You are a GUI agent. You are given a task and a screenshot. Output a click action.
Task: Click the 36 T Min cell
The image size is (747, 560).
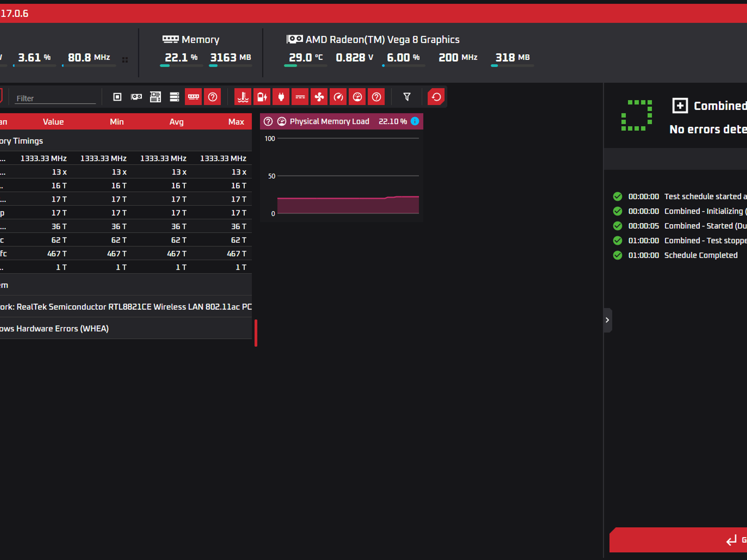click(x=119, y=226)
